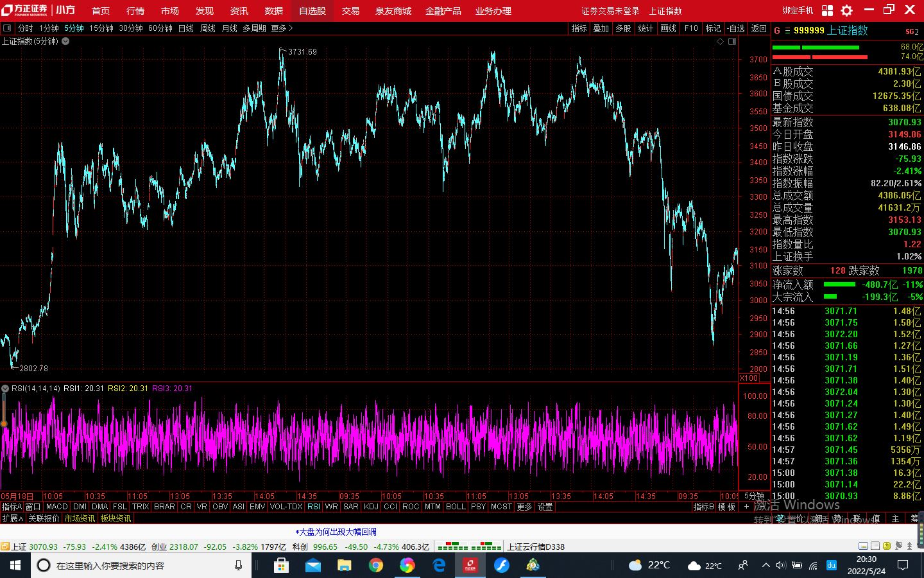Viewport: 924px width, 578px height.
Task: Click 设置 in indicator bar
Action: [545, 507]
